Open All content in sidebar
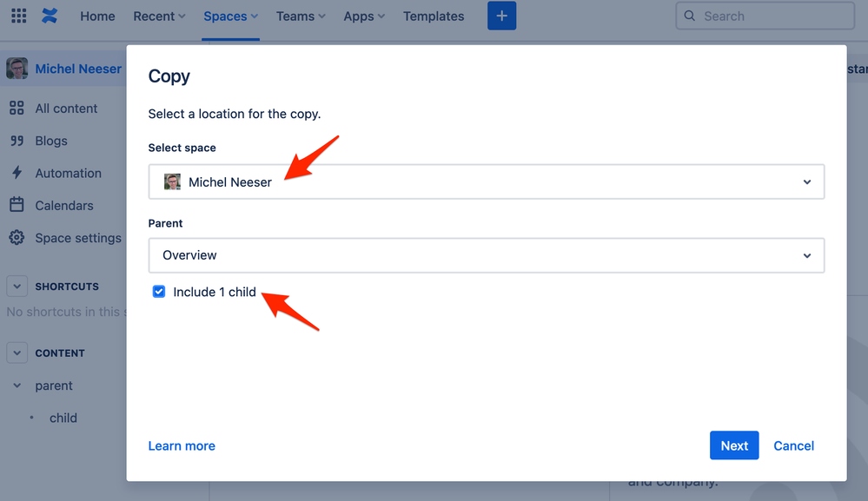Screen dimensions: 868x501 click(x=66, y=109)
